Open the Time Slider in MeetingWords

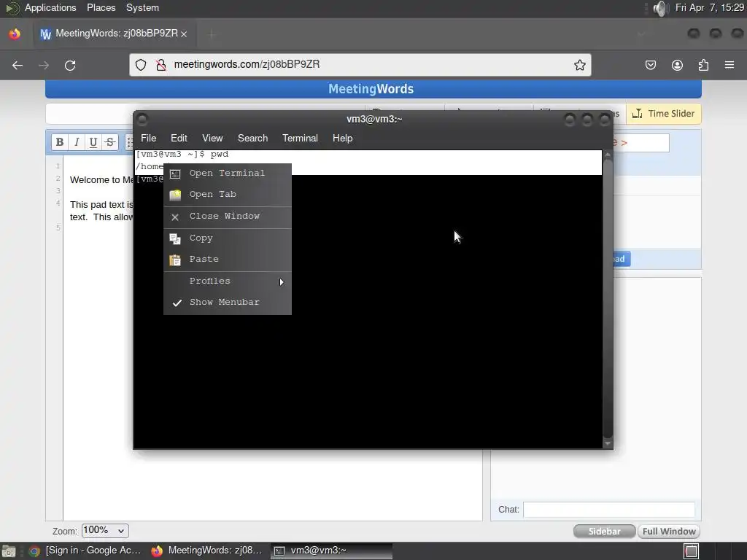pyautogui.click(x=663, y=114)
